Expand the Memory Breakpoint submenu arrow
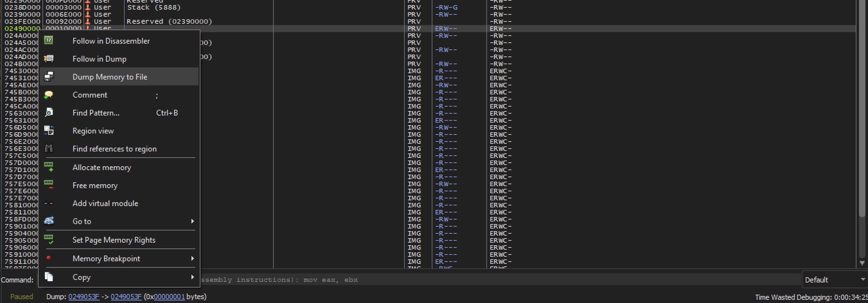The width and height of the screenshot is (868, 303). pyautogui.click(x=192, y=259)
